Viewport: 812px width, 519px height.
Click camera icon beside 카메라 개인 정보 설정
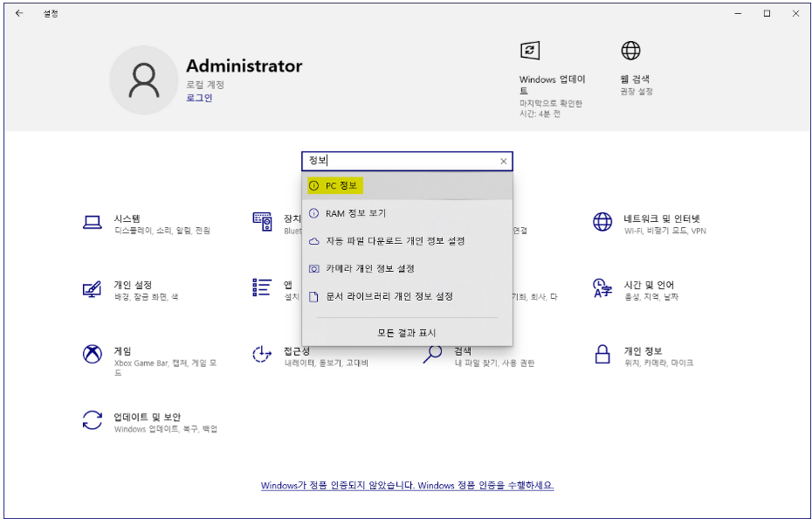pos(313,268)
